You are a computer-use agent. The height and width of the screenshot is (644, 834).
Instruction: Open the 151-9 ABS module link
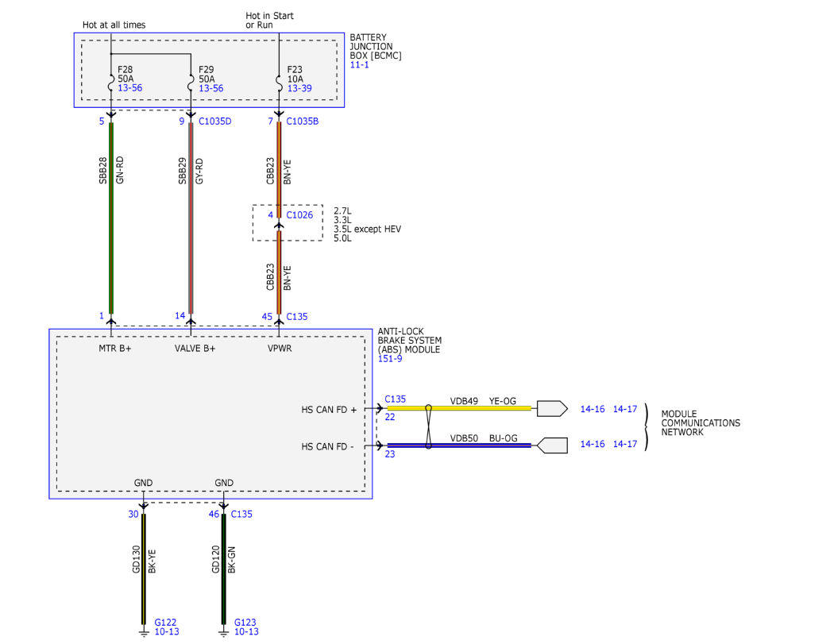[x=390, y=359]
